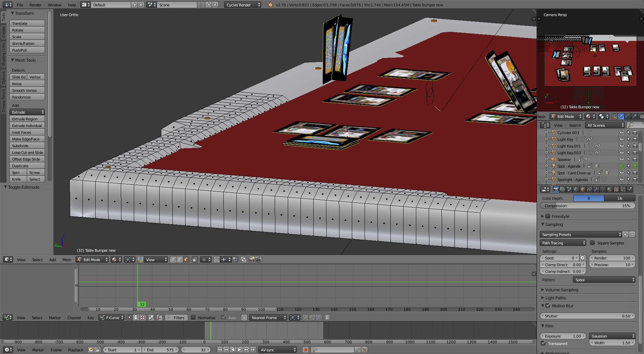Open the Scene properties tab icon

(x=569, y=189)
